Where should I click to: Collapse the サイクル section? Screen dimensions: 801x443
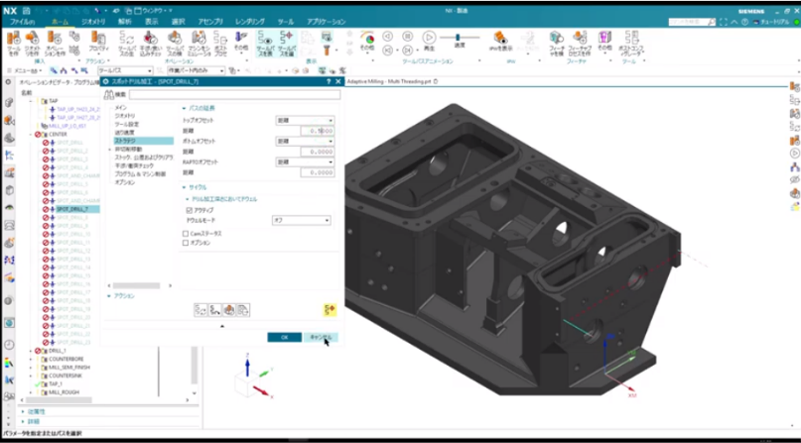point(184,188)
